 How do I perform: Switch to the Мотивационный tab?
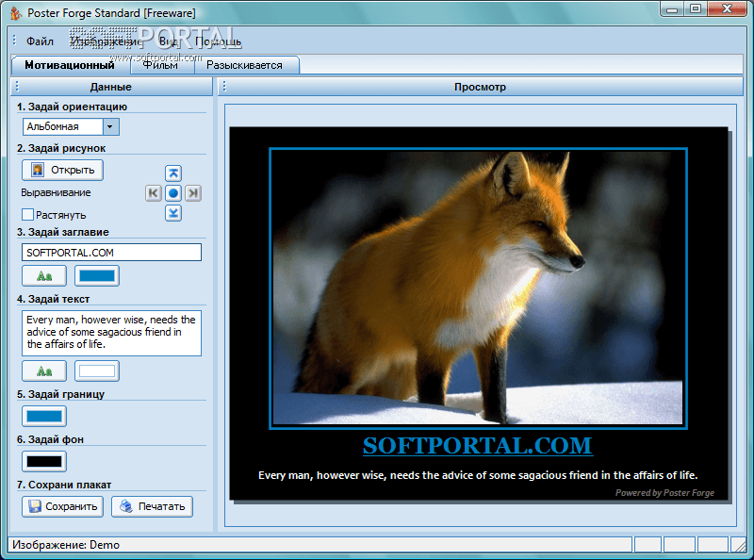(x=70, y=65)
